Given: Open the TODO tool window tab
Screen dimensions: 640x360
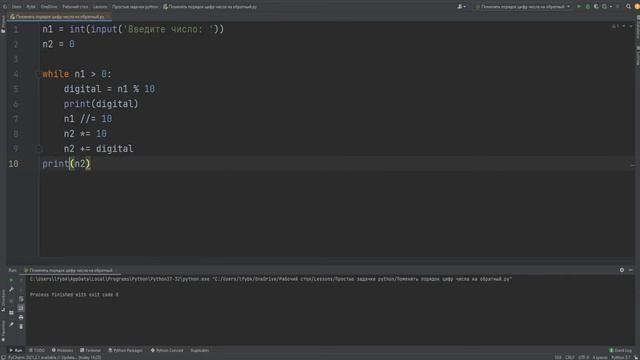Looking at the screenshot, I should click(x=37, y=350).
